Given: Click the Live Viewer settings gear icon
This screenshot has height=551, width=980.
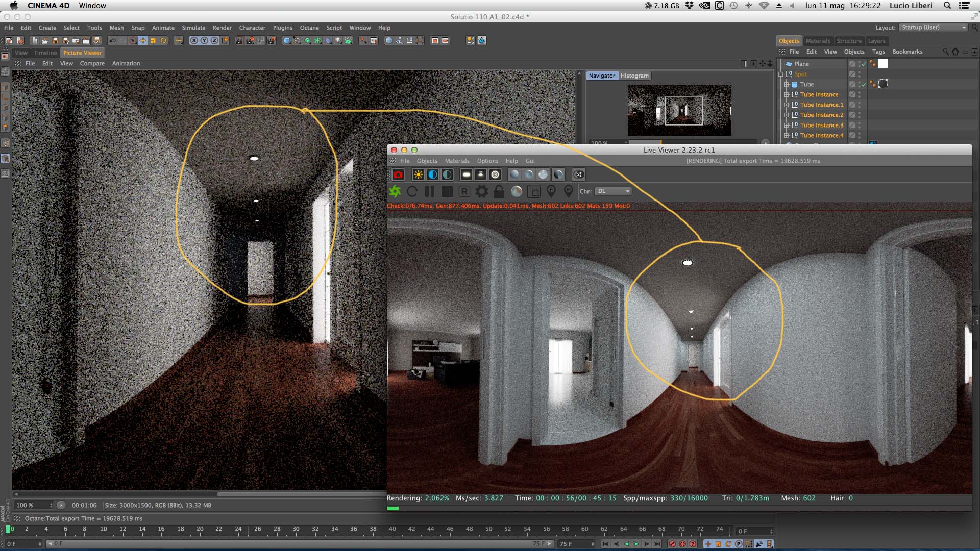Looking at the screenshot, I should [x=481, y=191].
